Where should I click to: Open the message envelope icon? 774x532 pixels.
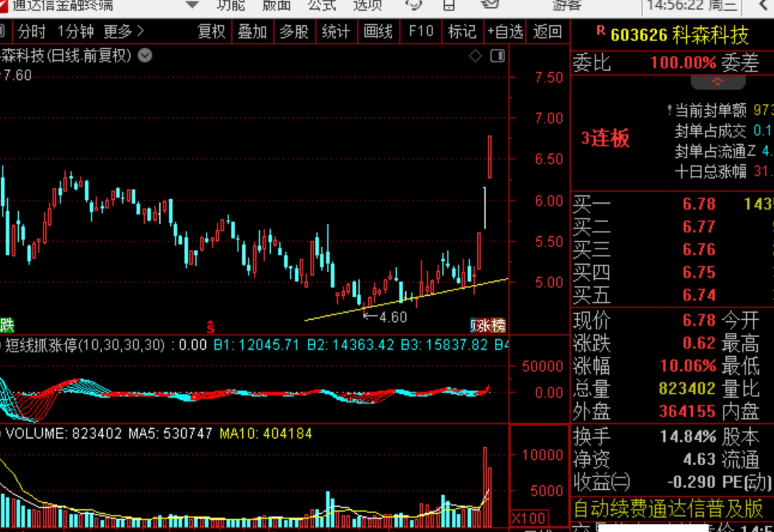pos(489,5)
